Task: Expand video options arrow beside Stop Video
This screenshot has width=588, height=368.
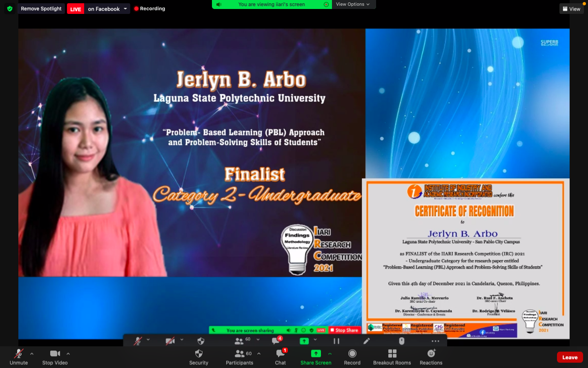Action: 68,354
